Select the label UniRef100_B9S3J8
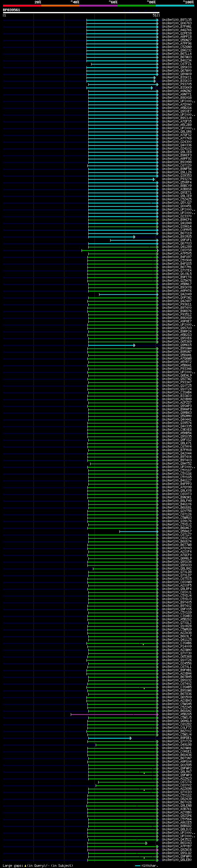The height and width of the screenshot is (868, 197). [x=177, y=118]
